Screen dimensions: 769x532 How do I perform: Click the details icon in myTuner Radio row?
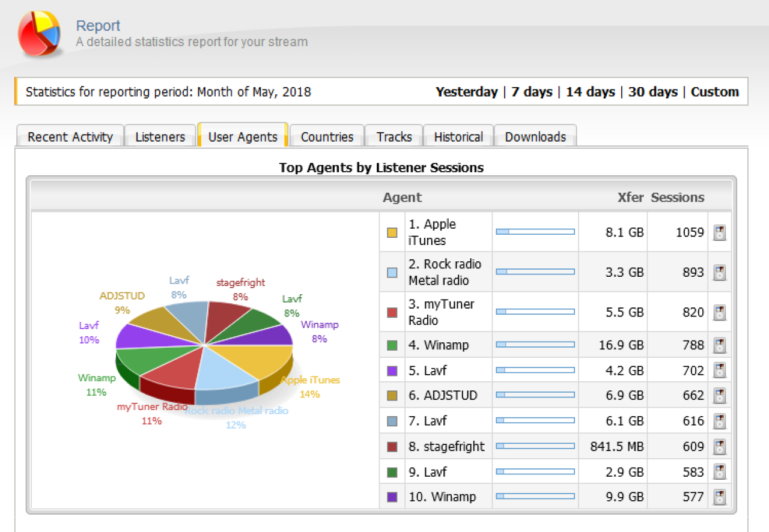click(x=719, y=313)
